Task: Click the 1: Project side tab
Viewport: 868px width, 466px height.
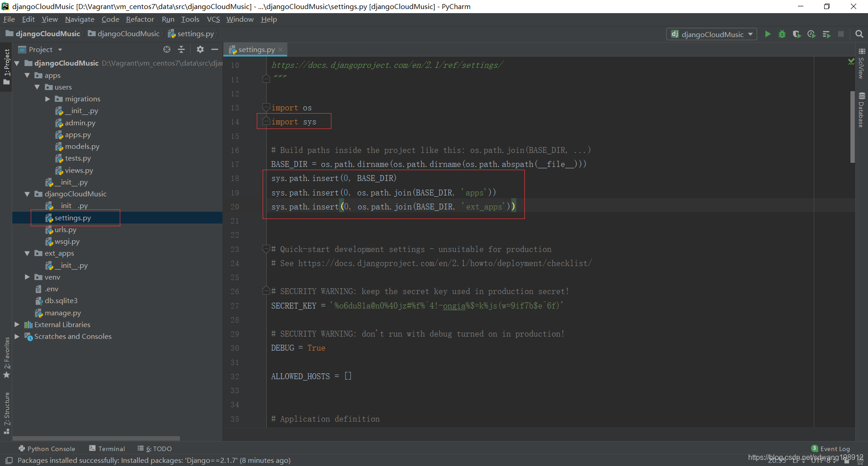Action: (x=6, y=67)
